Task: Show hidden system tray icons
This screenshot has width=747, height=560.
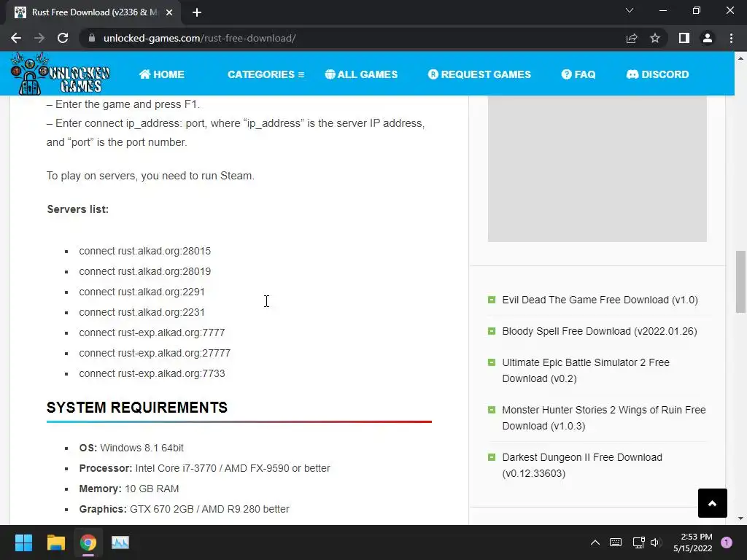Action: click(595, 542)
